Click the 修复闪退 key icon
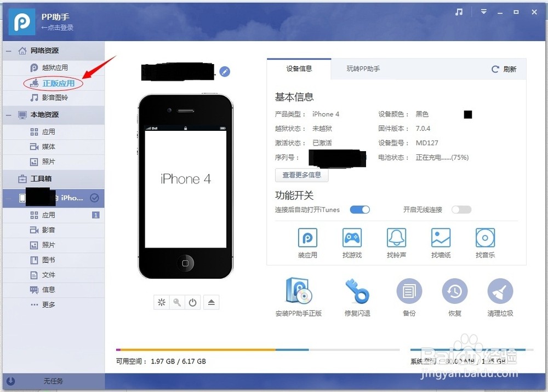 click(x=357, y=291)
